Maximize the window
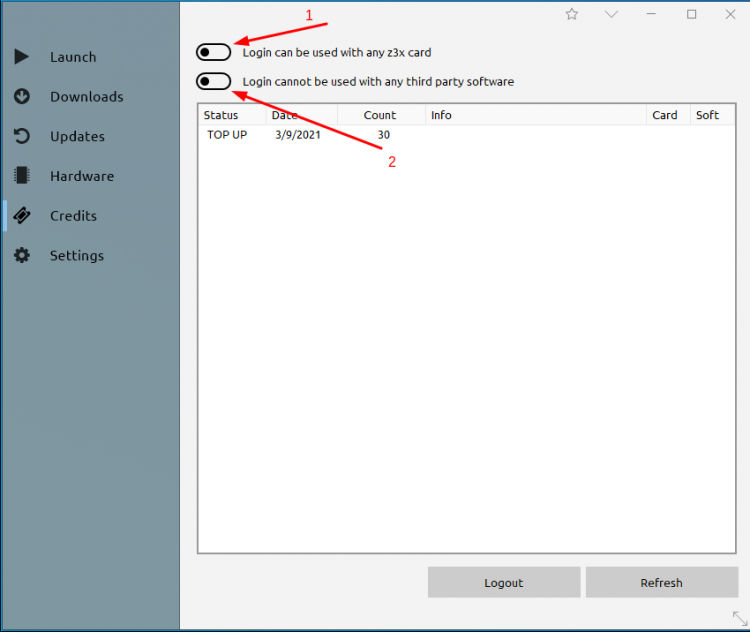Image resolution: width=750 pixels, height=632 pixels. [x=691, y=14]
